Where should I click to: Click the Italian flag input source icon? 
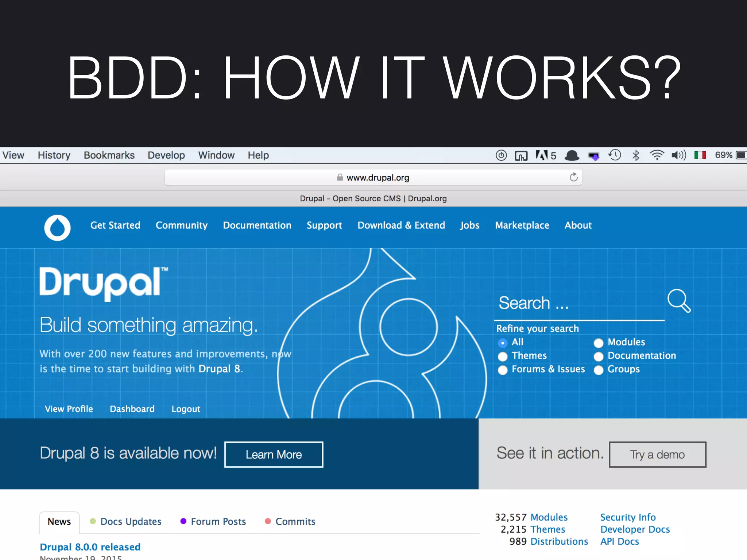click(x=700, y=155)
